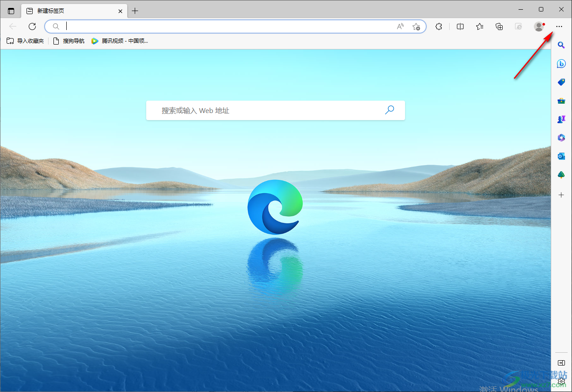572x392 pixels.
Task: Open the 搜狗导航 bookmark
Action: point(68,41)
